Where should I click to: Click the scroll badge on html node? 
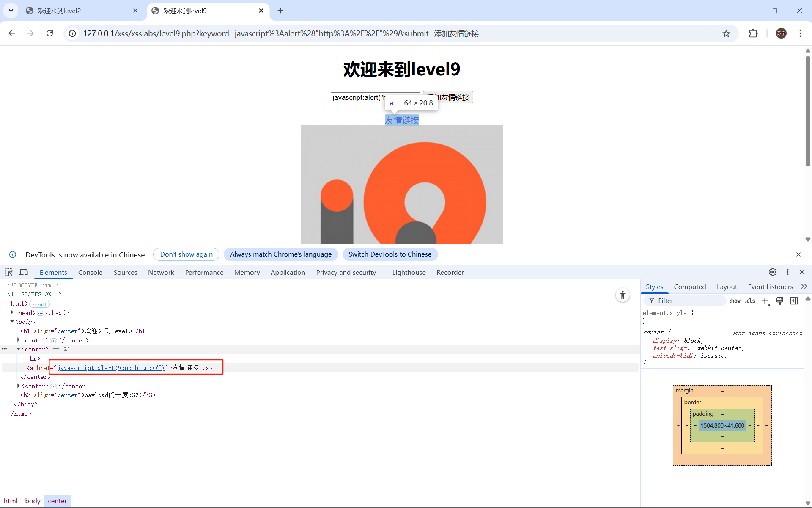(40, 304)
